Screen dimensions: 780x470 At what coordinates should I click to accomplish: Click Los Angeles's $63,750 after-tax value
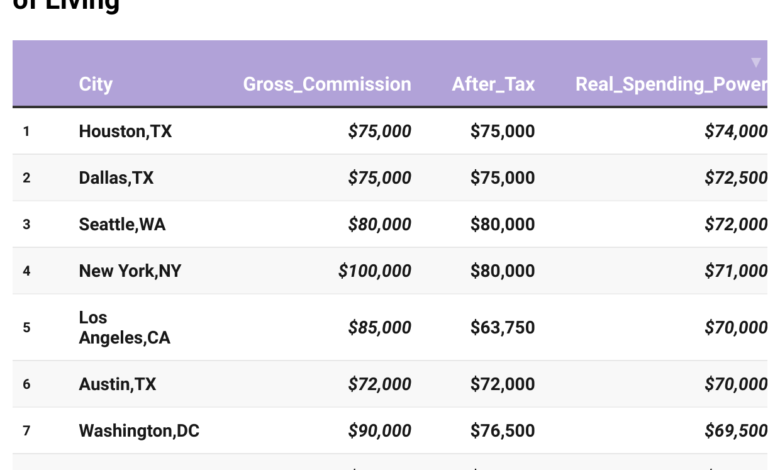click(x=502, y=327)
